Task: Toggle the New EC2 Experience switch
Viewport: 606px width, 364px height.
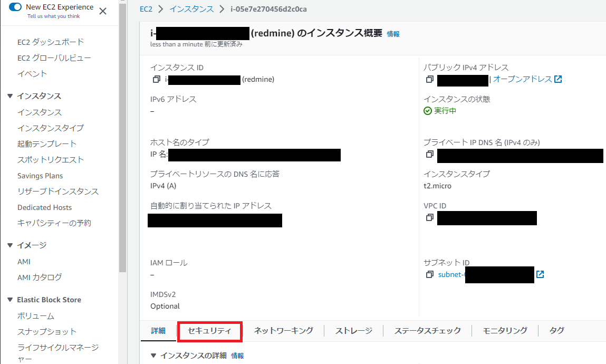Action: [x=16, y=7]
